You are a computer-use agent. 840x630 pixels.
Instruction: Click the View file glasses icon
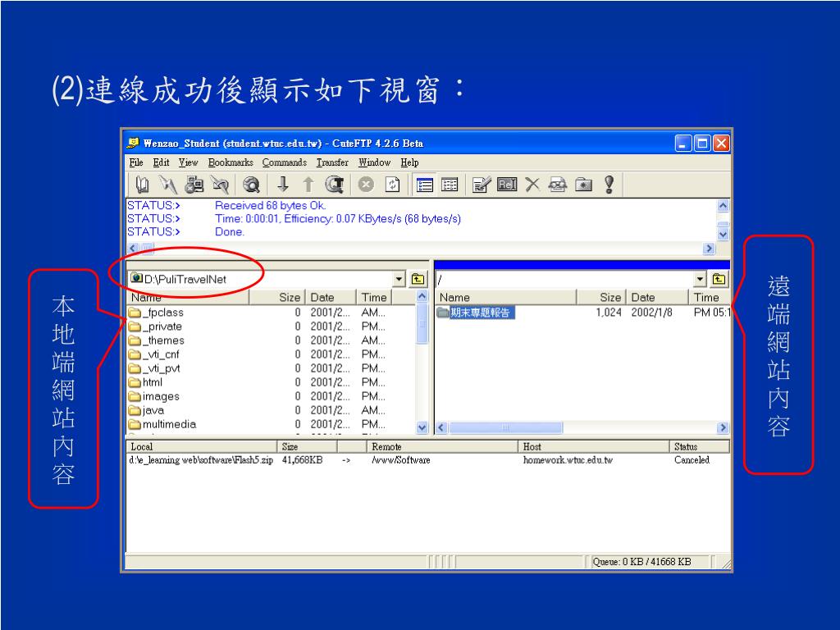558,185
